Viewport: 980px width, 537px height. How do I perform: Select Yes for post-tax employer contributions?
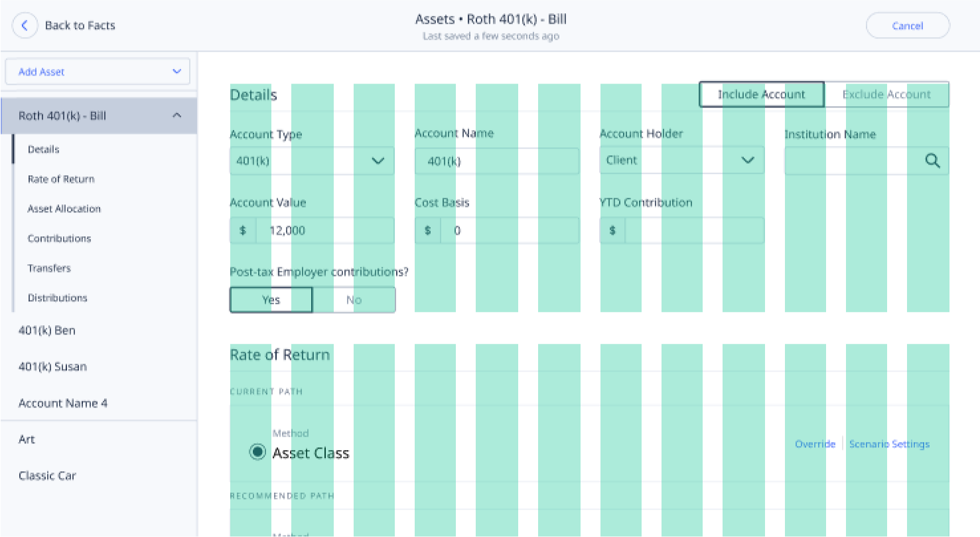point(271,300)
